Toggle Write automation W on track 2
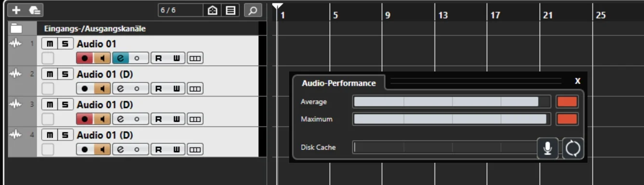Image resolution: width=644 pixels, height=185 pixels. click(177, 89)
